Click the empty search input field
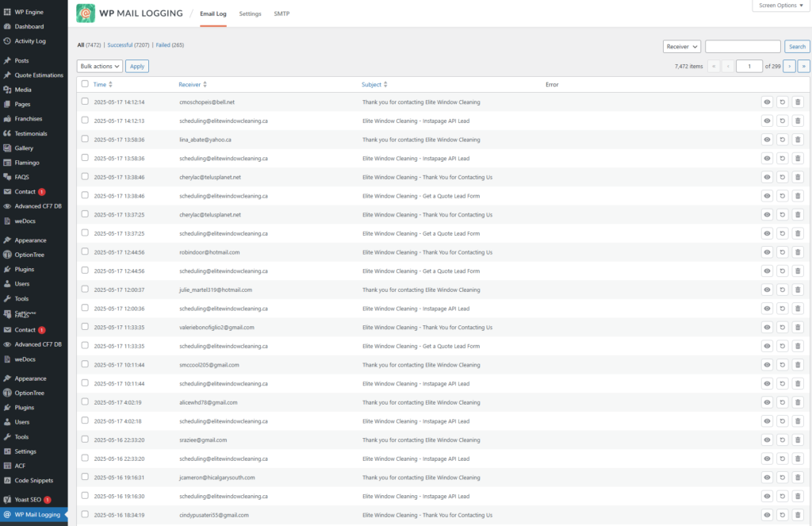Viewport: 812px width, 526px height. 742,47
